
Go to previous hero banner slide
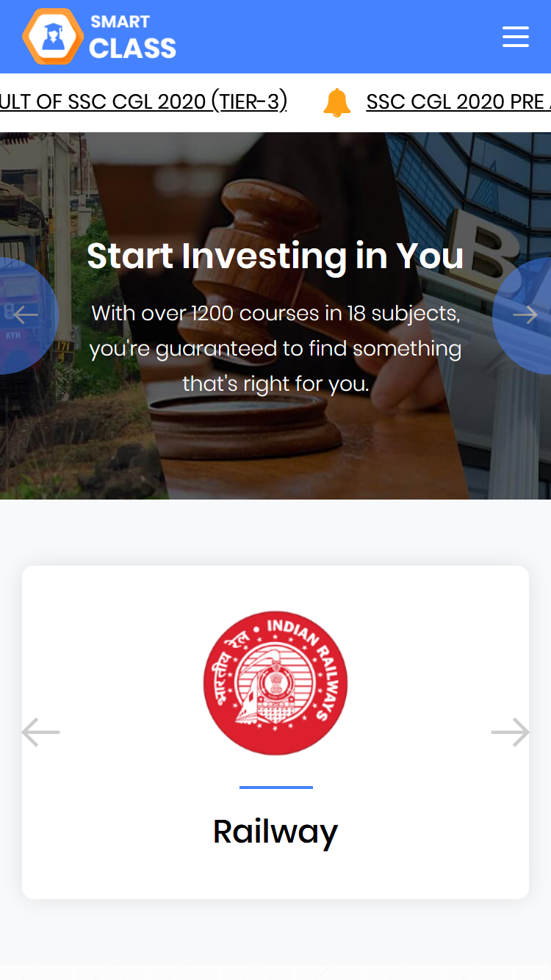click(25, 315)
